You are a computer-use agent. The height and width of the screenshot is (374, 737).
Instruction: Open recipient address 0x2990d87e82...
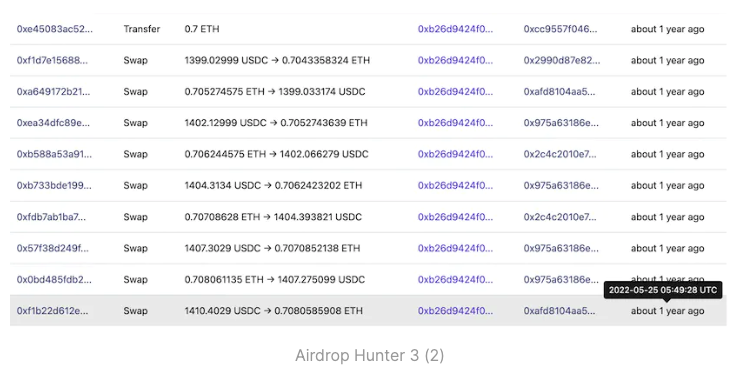tap(562, 61)
